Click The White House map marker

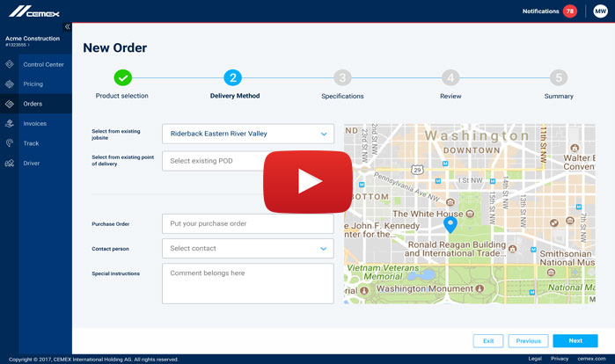(x=470, y=214)
